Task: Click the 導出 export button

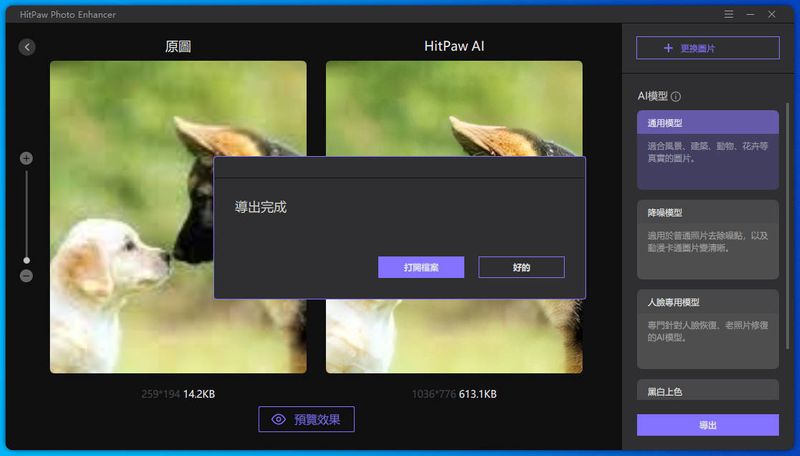Action: click(708, 425)
